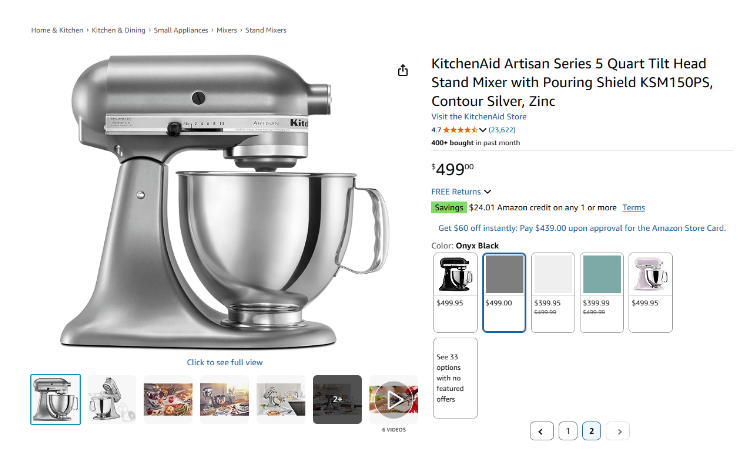Open See 33 options with no featured offers
Screen dimensions: 752x453
click(455, 377)
